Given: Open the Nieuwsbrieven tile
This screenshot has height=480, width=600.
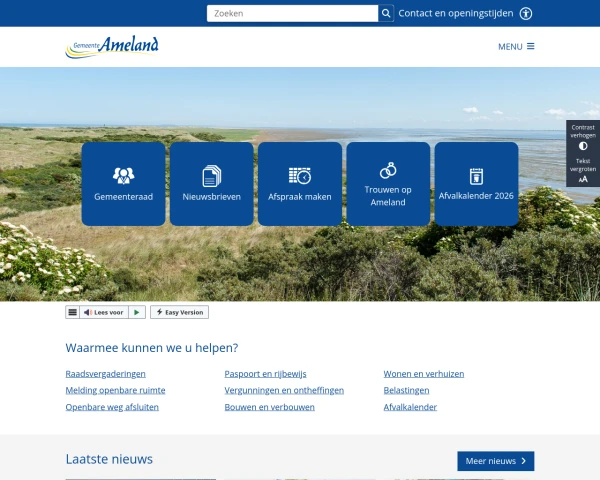Looking at the screenshot, I should 212,184.
